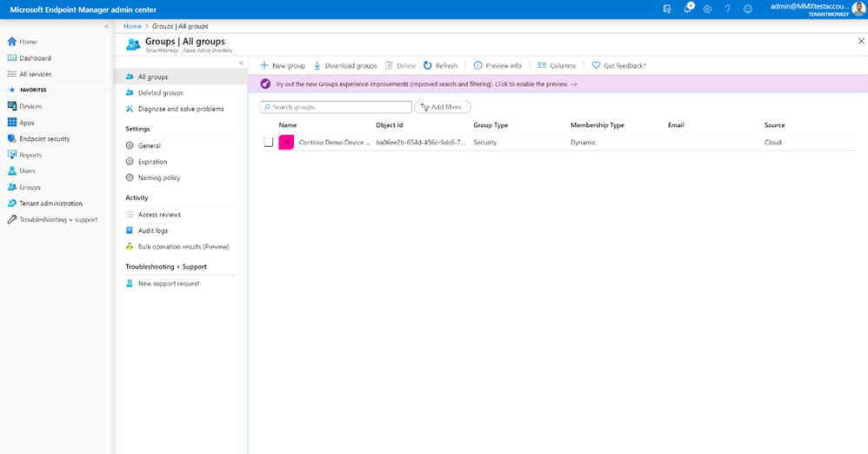The image size is (868, 454).
Task: Select All groups menu item
Action: pyautogui.click(x=180, y=77)
